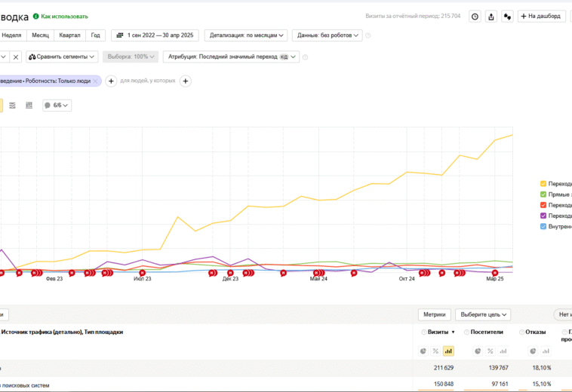Image resolution: width=572 pixels, height=392 pixels.
Task: Open Выборка: 100% dropdown
Action: (131, 57)
